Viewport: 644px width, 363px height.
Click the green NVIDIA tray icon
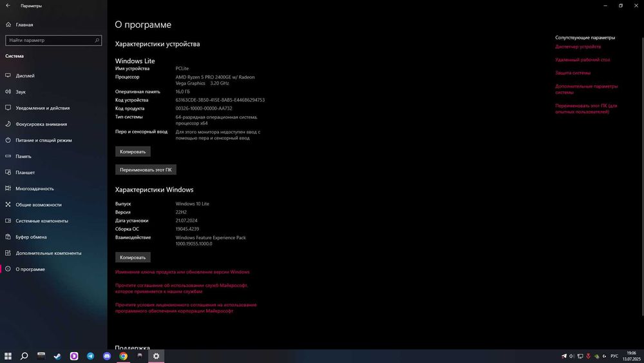click(596, 356)
